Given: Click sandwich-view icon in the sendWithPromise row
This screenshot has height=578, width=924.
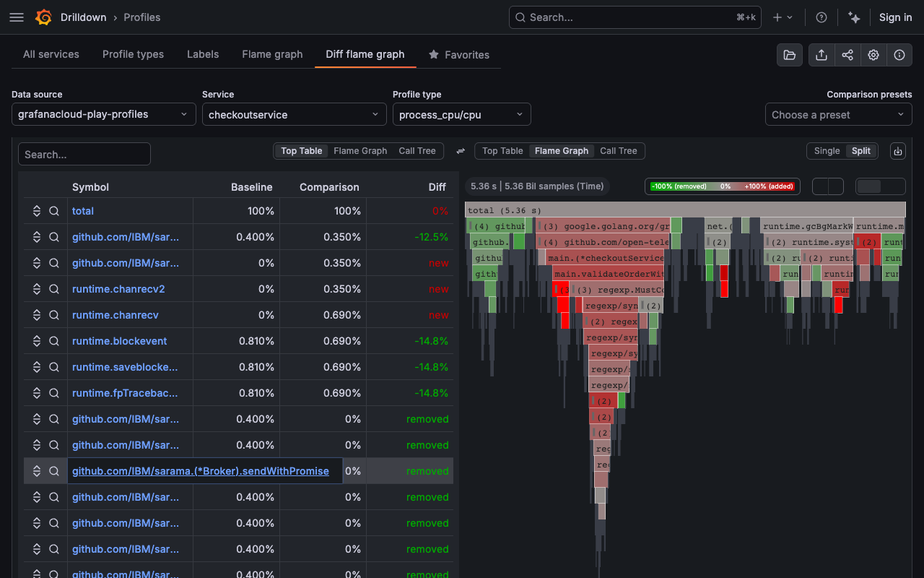Looking at the screenshot, I should coord(37,471).
